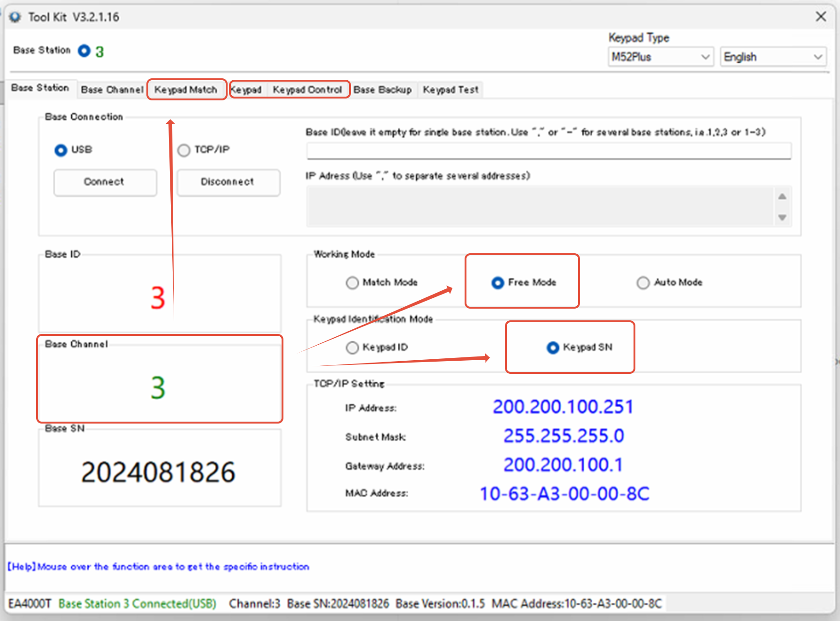
Task: Click the IP Address text area
Action: [540, 206]
